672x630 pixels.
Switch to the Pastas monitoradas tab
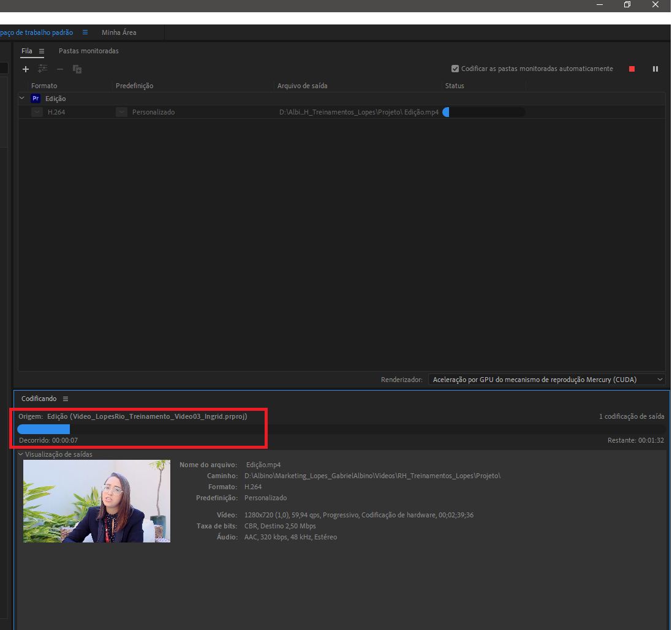89,51
